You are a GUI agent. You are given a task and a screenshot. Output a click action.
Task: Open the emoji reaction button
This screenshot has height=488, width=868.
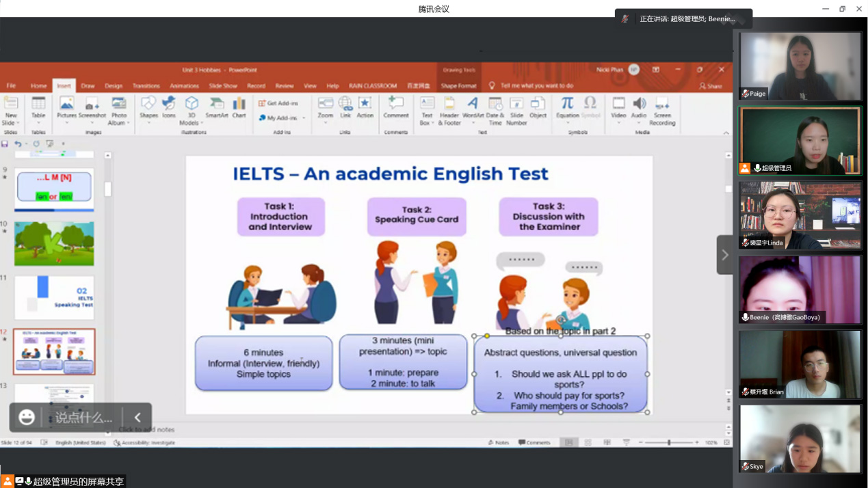click(x=26, y=417)
